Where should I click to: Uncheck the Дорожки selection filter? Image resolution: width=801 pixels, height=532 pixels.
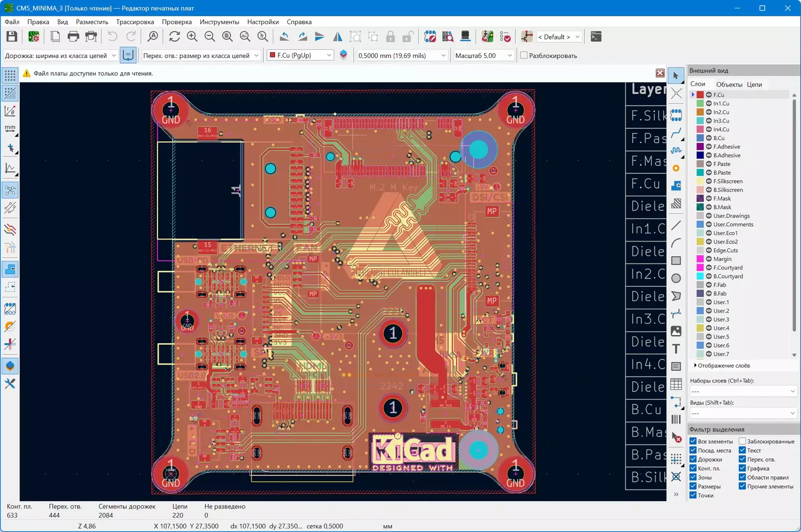point(693,460)
